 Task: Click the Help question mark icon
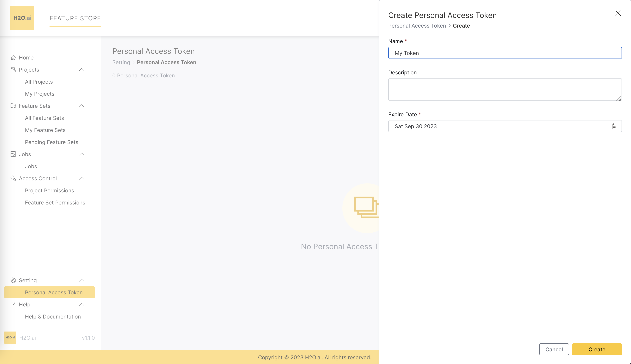[13, 305]
